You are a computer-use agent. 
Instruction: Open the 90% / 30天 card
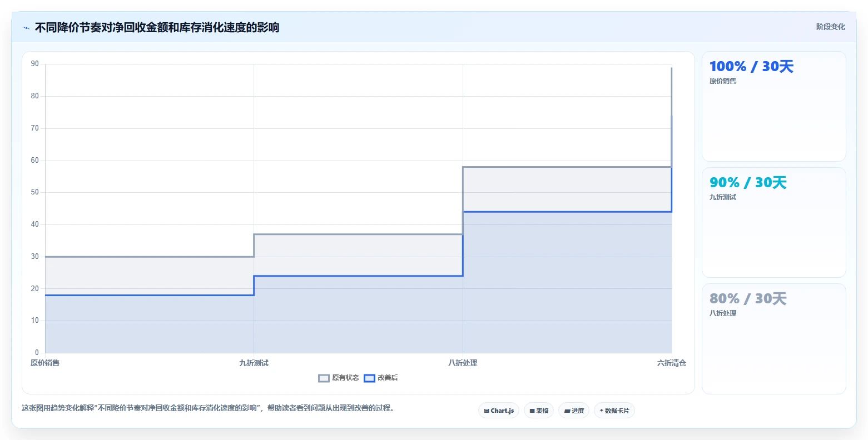[774, 222]
